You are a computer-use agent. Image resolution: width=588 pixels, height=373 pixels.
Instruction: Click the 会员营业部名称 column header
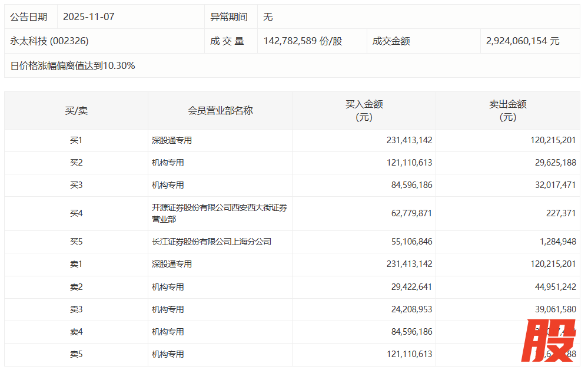pyautogui.click(x=220, y=111)
